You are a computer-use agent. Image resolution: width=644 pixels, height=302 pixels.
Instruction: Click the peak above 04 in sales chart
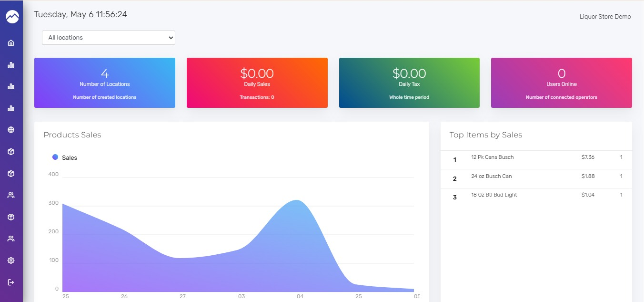coord(297,200)
